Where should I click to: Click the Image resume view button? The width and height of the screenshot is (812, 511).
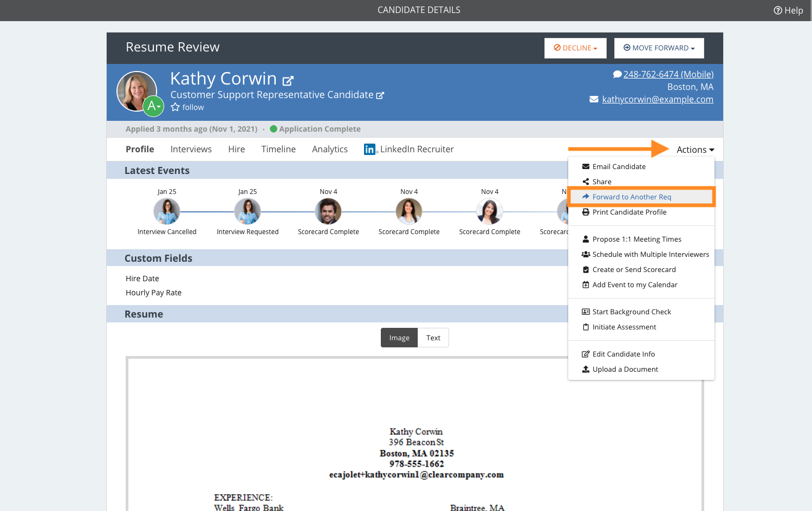click(x=399, y=338)
